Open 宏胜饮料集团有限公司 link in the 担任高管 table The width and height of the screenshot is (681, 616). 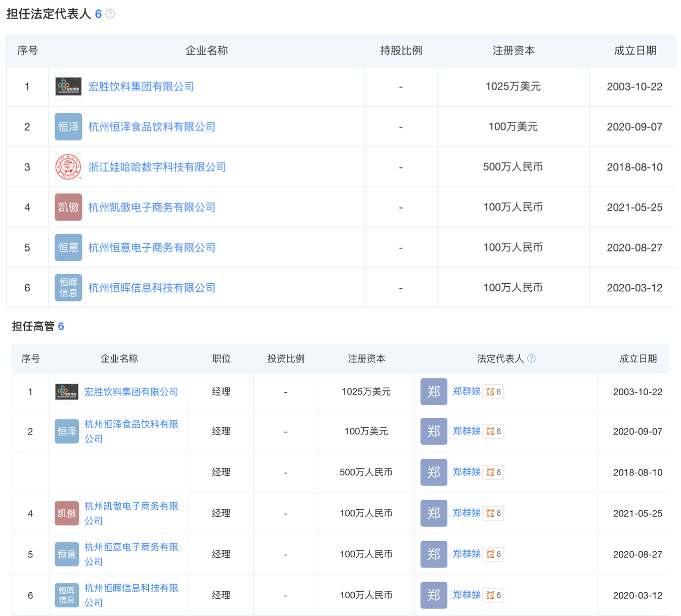131,392
